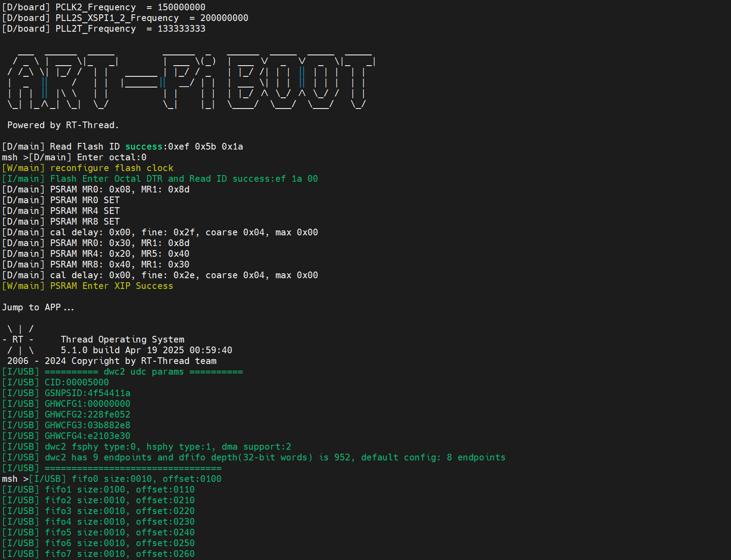Click the PCLK2_Frequency = 150000000 line
Screen dimensions: 731x560
click(104, 7)
